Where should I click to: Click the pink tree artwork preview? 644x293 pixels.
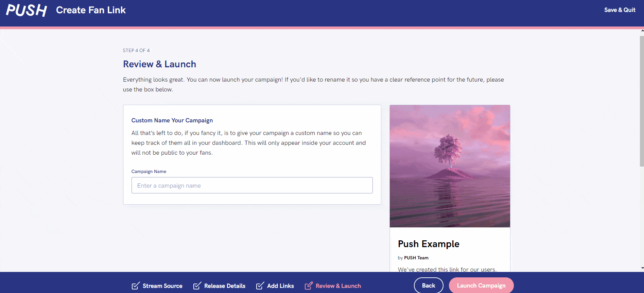tap(450, 166)
